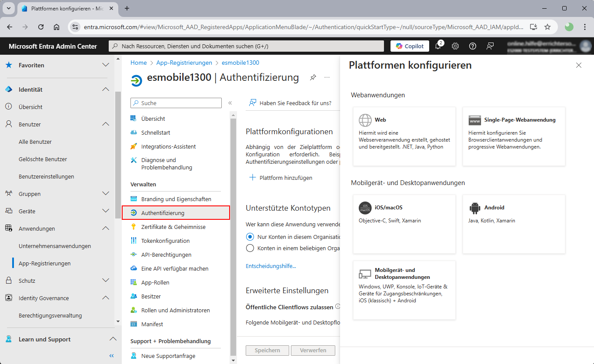Go to App-Registrierungen breadcrumb
This screenshot has width=594, height=364.
[184, 63]
